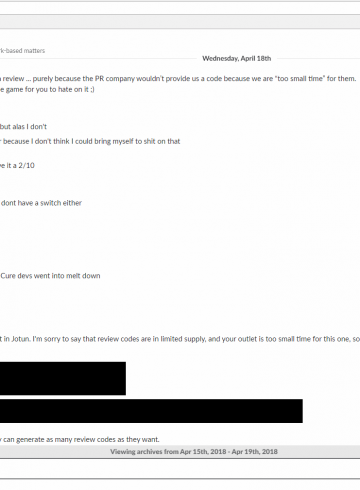Screen dimensions: 360x490
Task: Click the divider line left of the date
Action: click(98, 59)
